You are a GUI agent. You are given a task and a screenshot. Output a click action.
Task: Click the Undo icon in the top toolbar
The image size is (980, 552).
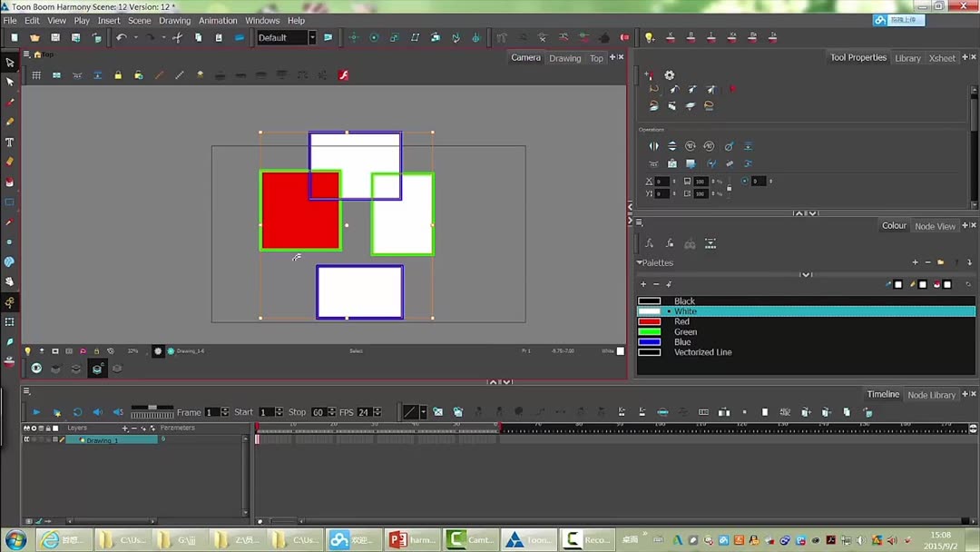[x=122, y=38]
